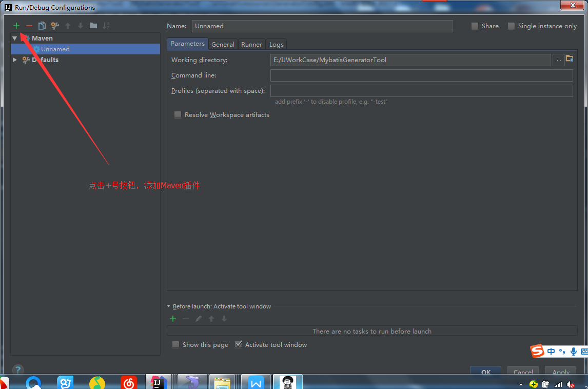
Task: Collapse the Before launch section
Action: click(169, 306)
